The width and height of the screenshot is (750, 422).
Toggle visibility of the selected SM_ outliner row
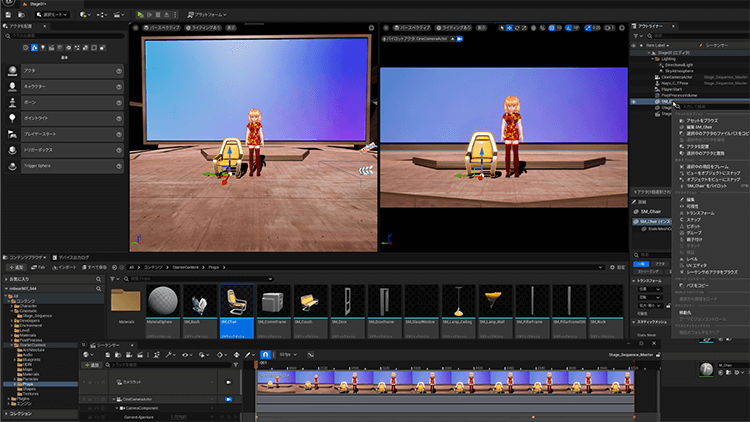tap(634, 101)
